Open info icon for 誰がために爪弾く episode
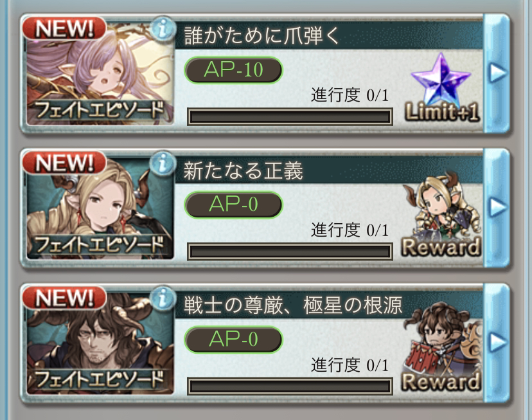The height and width of the screenshot is (420, 532). click(163, 28)
